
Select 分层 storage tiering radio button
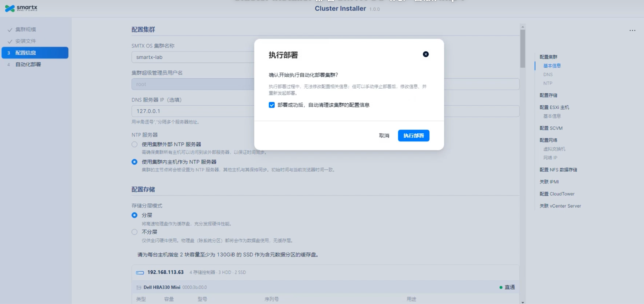pyautogui.click(x=135, y=215)
